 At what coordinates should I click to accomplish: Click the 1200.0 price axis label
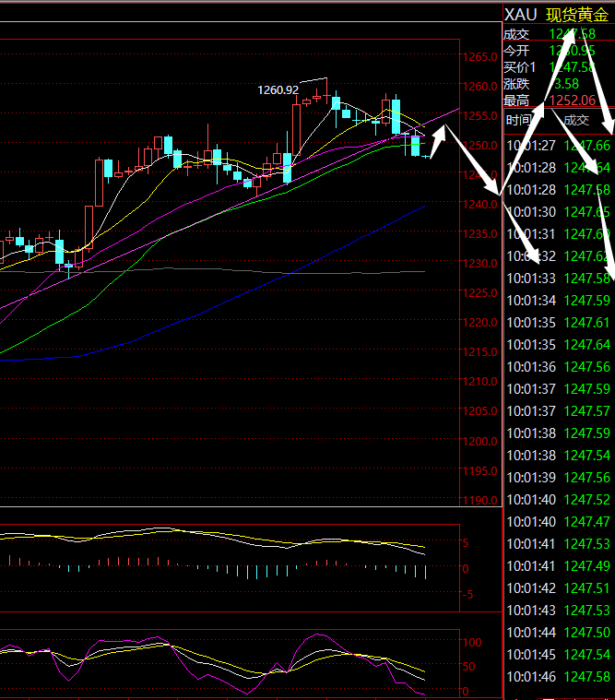coord(479,441)
